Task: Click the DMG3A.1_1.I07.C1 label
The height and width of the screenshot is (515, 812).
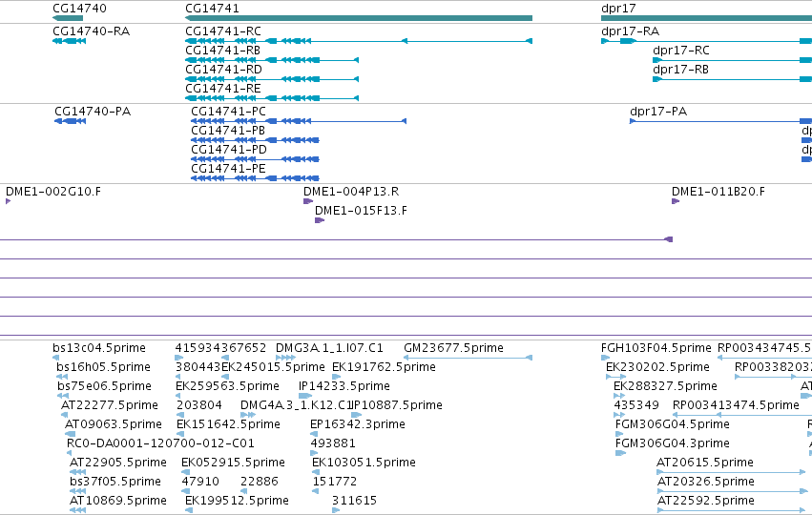Action: 329,348
